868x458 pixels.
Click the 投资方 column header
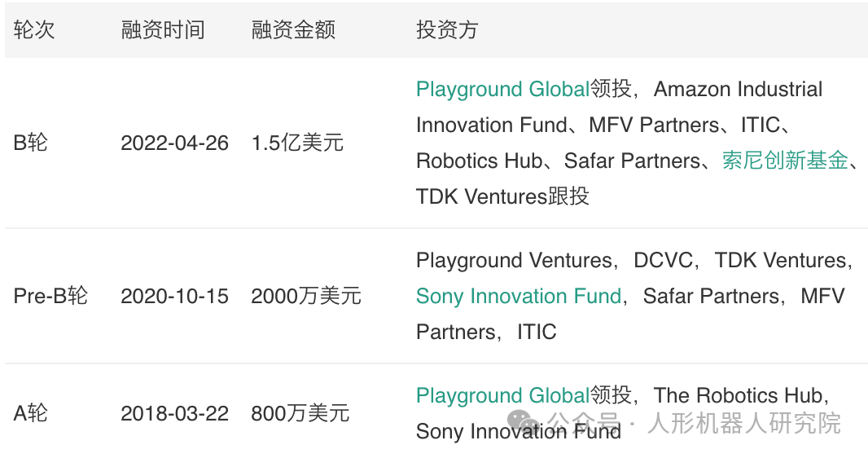pyautogui.click(x=447, y=30)
